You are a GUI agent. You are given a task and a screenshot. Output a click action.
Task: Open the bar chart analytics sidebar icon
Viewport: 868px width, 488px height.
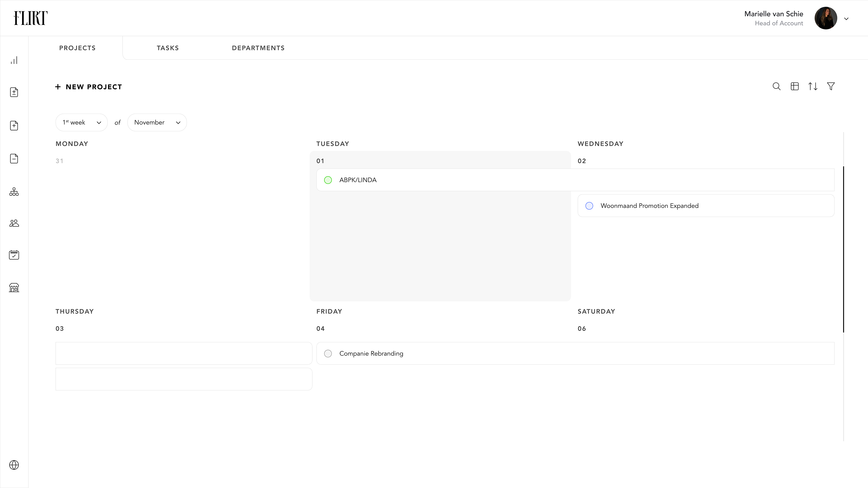[14, 61]
